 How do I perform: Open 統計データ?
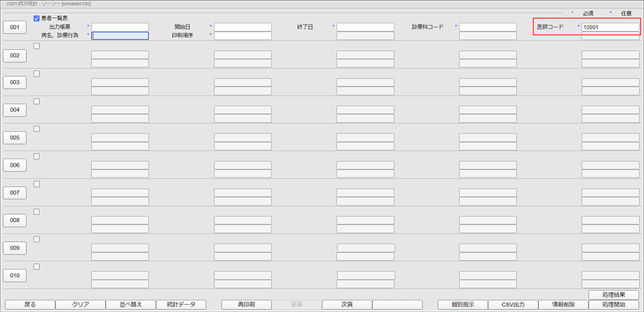click(180, 304)
